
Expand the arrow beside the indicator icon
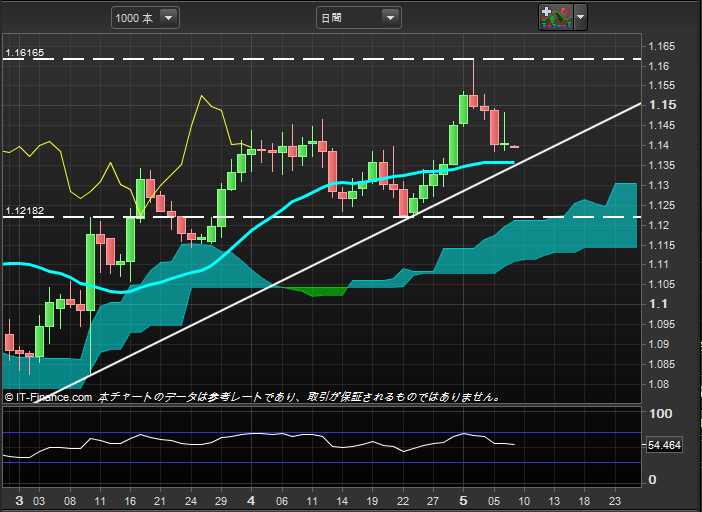[580, 17]
